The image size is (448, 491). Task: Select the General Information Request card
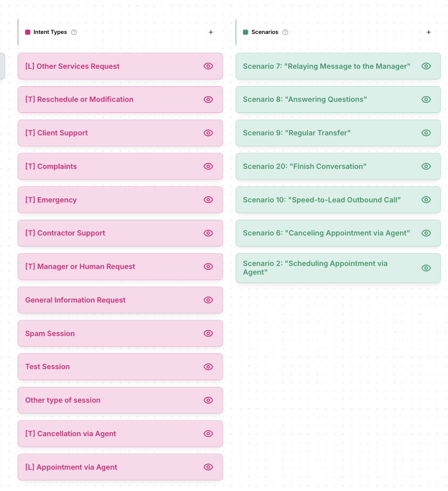pos(120,300)
